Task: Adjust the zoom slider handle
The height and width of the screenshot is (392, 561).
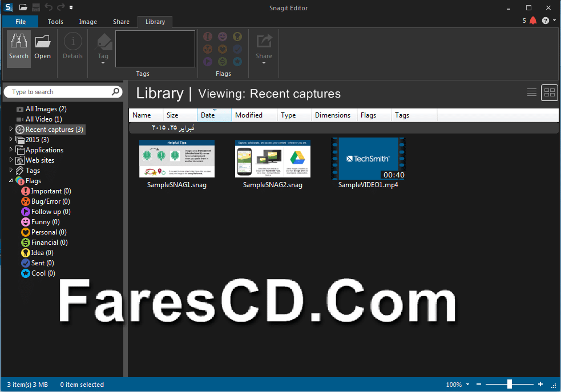Action: tap(510, 384)
